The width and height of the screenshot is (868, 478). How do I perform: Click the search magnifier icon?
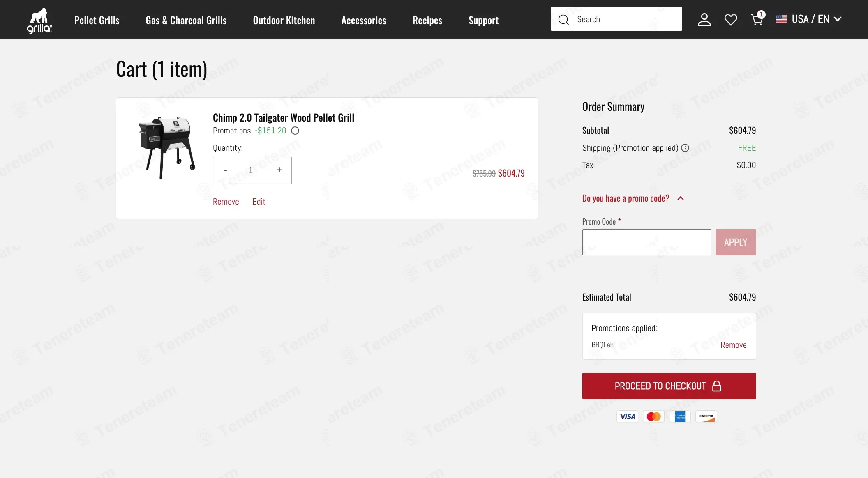click(563, 19)
